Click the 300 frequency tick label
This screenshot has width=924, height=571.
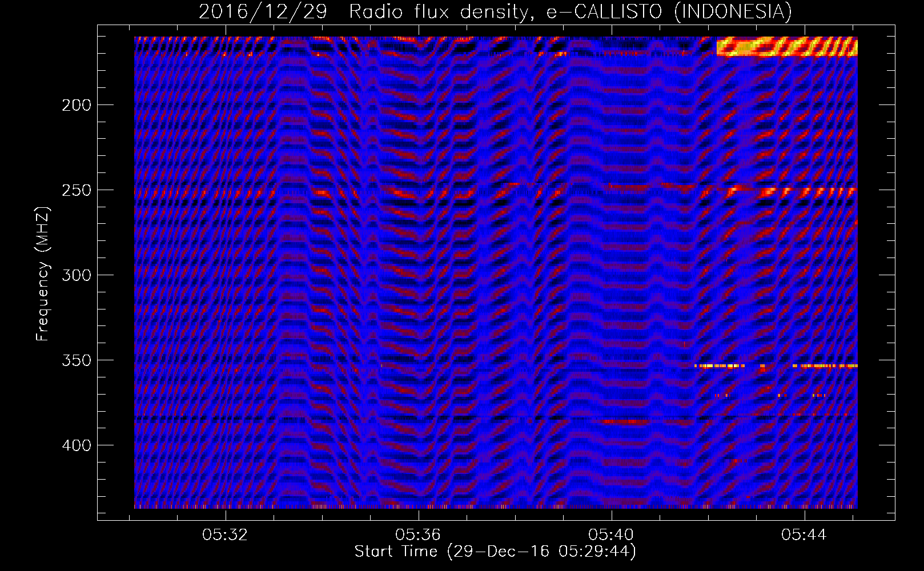(77, 275)
